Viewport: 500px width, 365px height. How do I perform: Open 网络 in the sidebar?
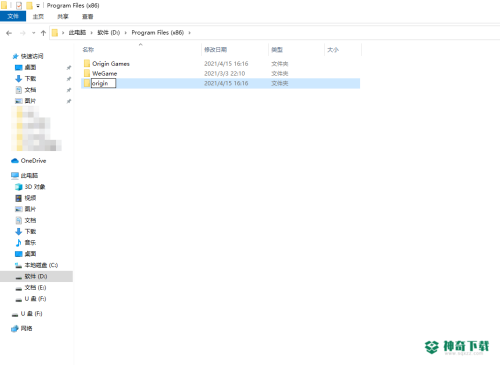click(26, 329)
